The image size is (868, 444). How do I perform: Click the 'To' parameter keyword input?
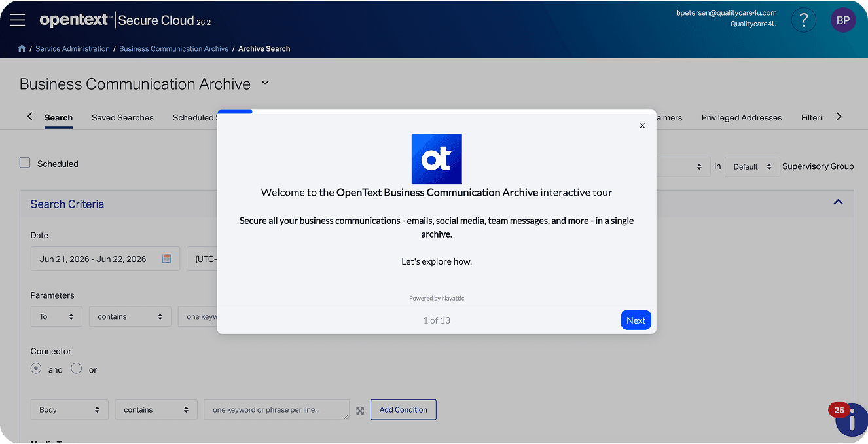(198, 316)
